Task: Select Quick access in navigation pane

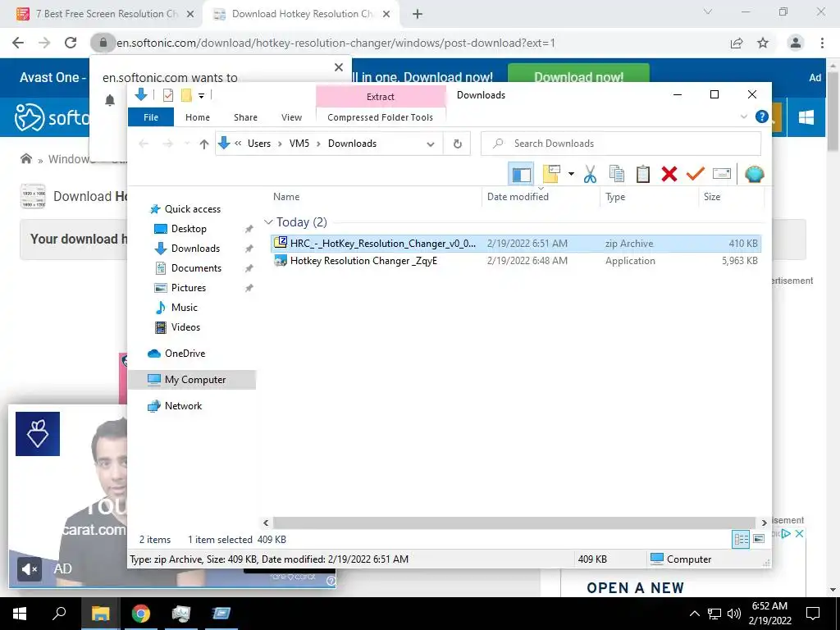Action: 192,209
